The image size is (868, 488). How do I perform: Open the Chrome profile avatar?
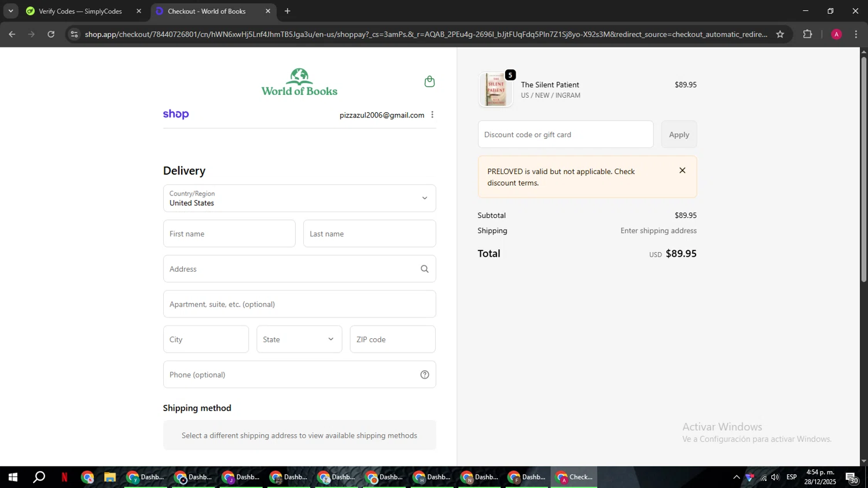click(836, 34)
